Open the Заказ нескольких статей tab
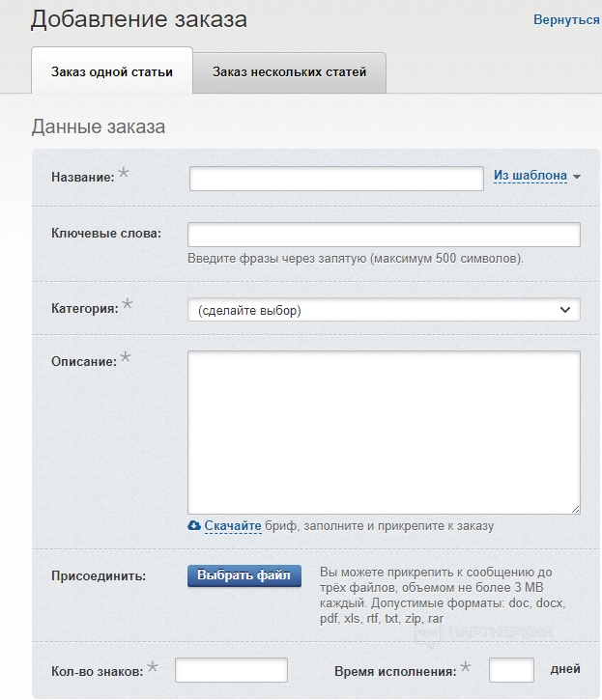Image resolution: width=602 pixels, height=700 pixels. point(289,71)
